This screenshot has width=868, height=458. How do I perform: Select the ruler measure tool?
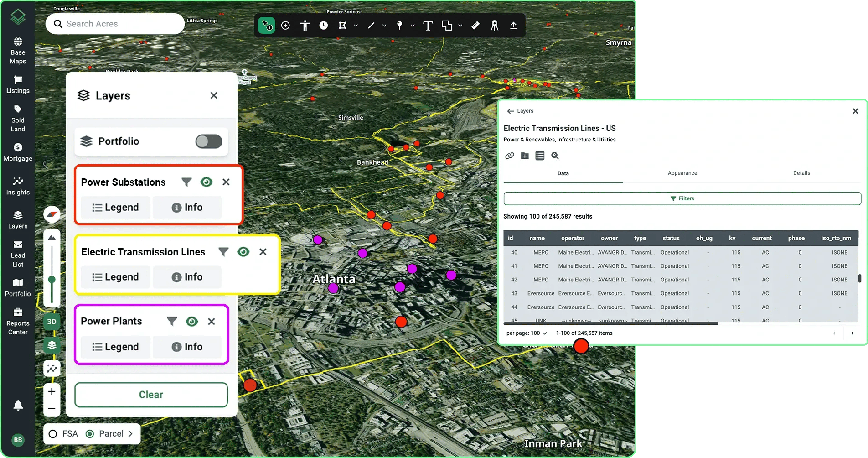475,26
